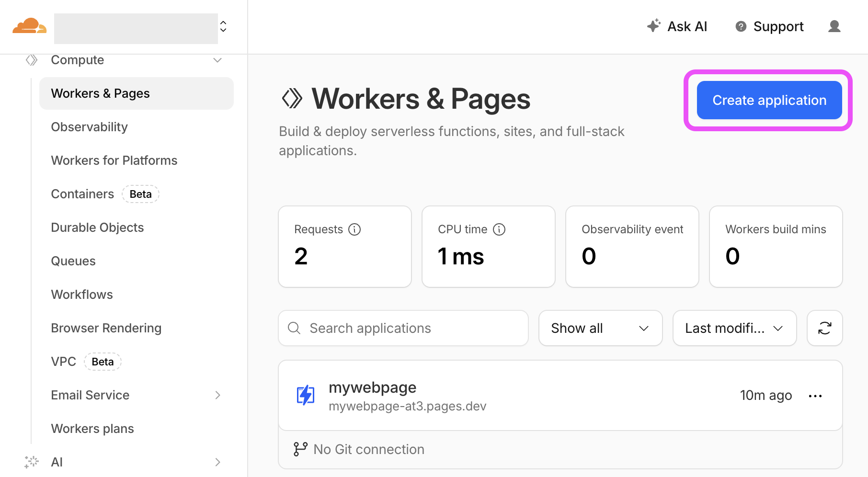The image size is (868, 477).
Task: Click the Search applications field
Action: (x=403, y=328)
